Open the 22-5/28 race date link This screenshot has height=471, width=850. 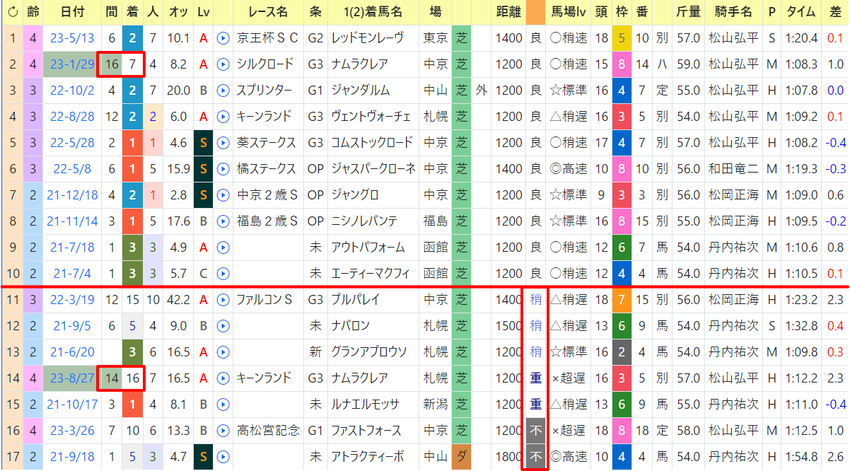(x=72, y=143)
